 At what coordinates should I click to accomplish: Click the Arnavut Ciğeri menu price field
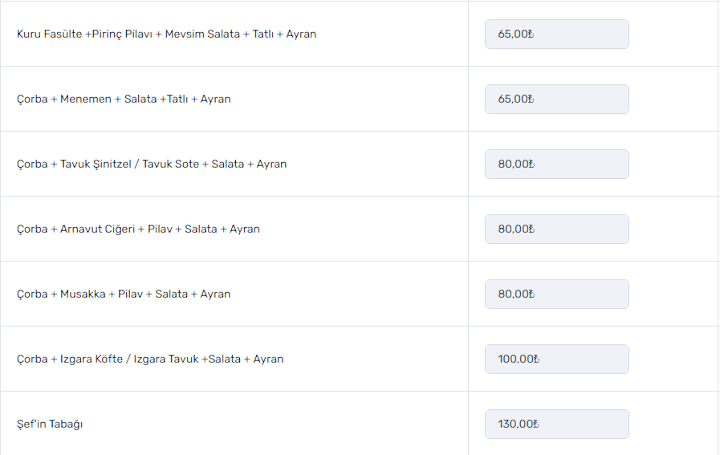(x=557, y=229)
